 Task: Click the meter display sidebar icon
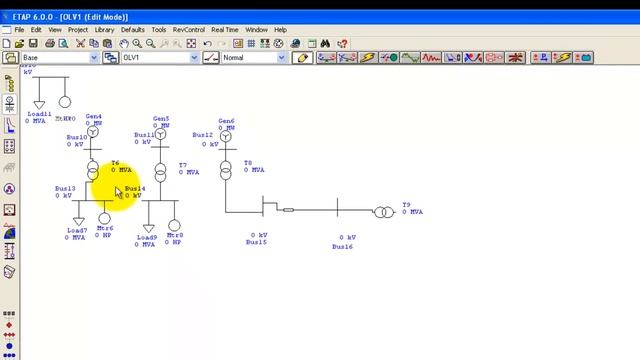click(x=9, y=210)
